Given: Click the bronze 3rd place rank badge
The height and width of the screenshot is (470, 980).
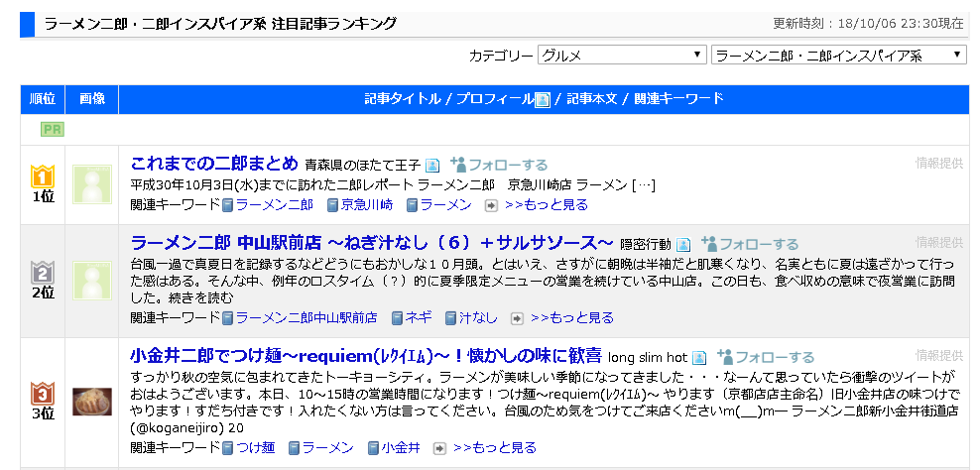Looking at the screenshot, I should point(43,394).
